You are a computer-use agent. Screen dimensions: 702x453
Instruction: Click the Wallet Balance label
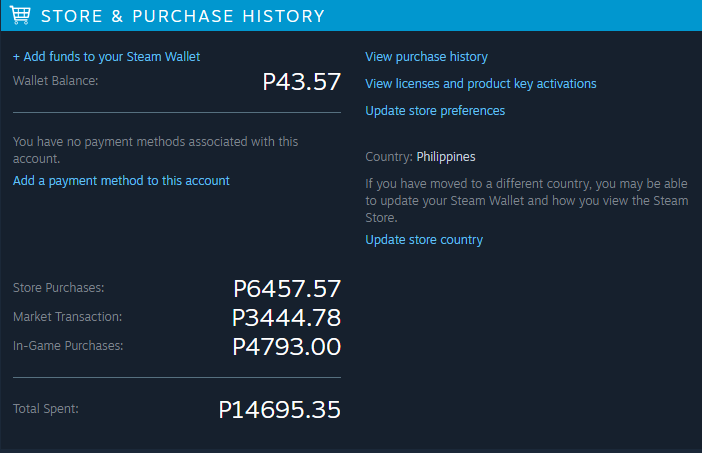pos(55,81)
